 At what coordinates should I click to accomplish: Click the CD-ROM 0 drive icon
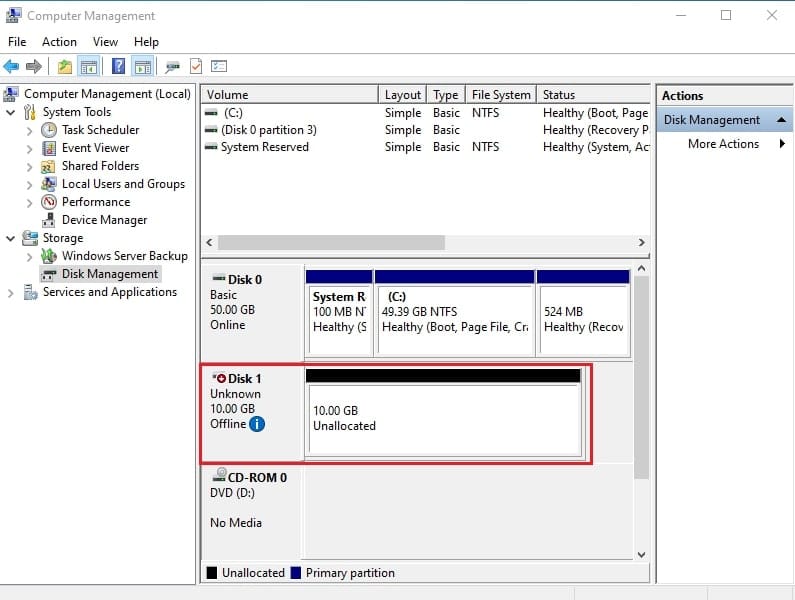pyautogui.click(x=220, y=475)
